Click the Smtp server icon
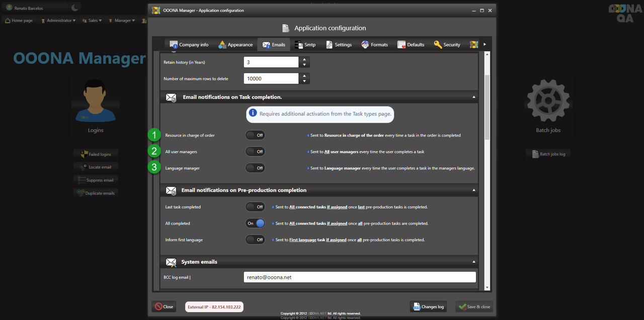This screenshot has width=644, height=320. (x=298, y=45)
